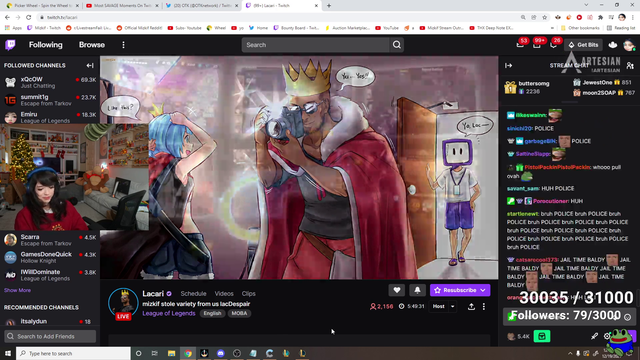This screenshot has height=360, width=640.
Task: Bookmark this page with the star icon
Action: click(x=544, y=17)
